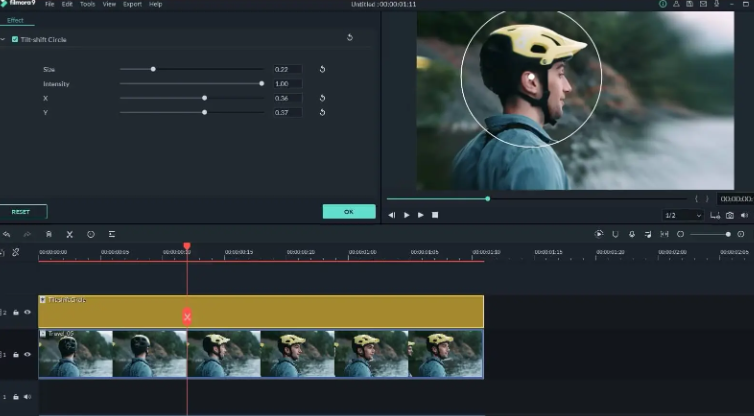Click the X position slider handle

pyautogui.click(x=204, y=98)
